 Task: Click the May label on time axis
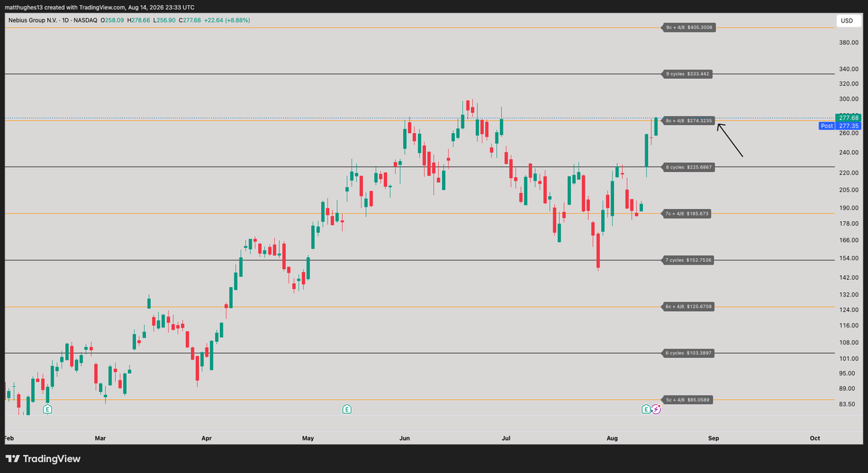pyautogui.click(x=309, y=438)
